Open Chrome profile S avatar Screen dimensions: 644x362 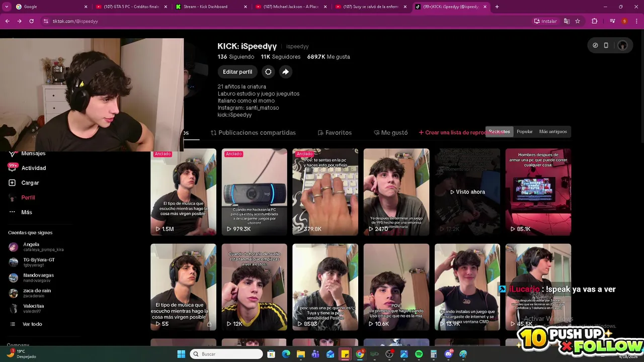(624, 21)
